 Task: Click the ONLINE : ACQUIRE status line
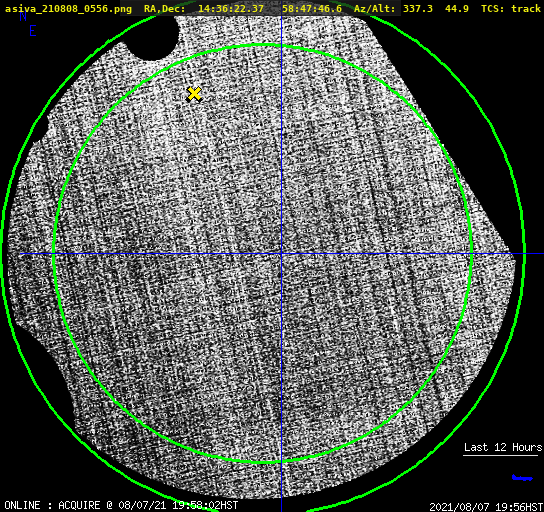point(121,505)
